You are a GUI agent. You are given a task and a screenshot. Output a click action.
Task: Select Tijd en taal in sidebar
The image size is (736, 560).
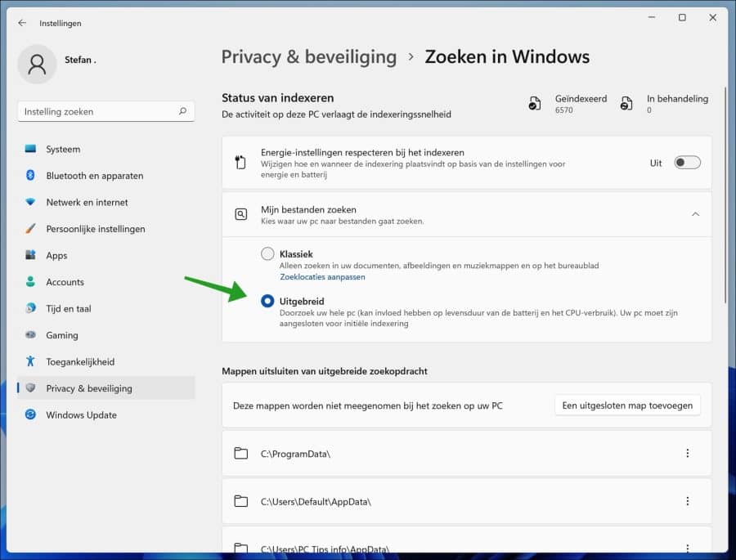105,308
